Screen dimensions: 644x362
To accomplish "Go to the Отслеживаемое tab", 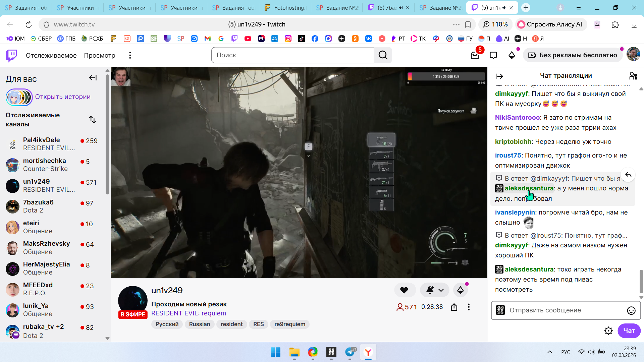I will click(51, 55).
